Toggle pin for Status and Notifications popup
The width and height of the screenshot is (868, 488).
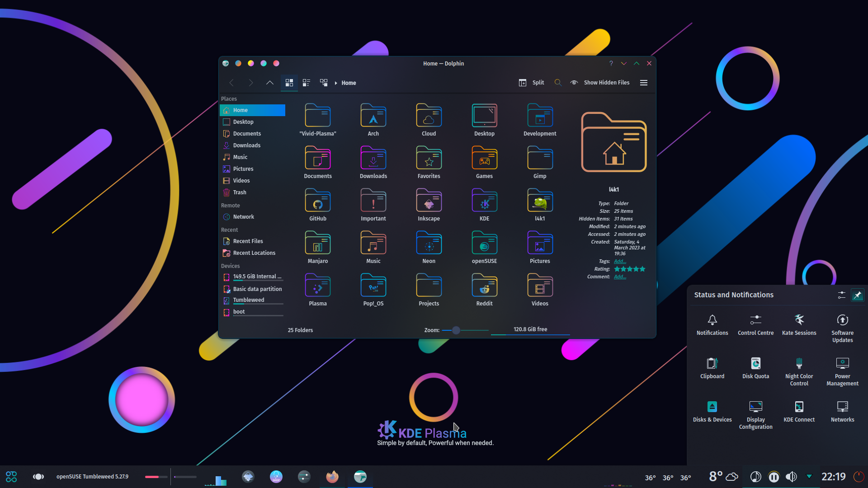[x=857, y=295]
